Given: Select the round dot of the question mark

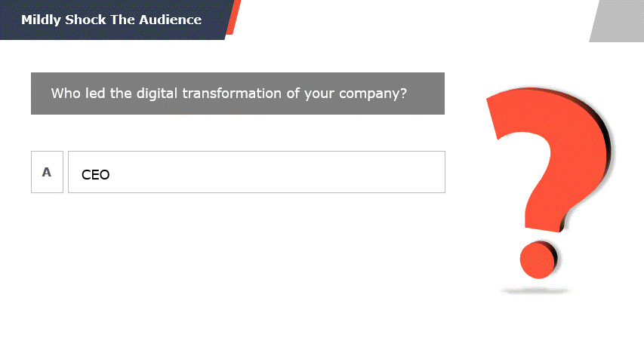Looking at the screenshot, I should tap(538, 260).
